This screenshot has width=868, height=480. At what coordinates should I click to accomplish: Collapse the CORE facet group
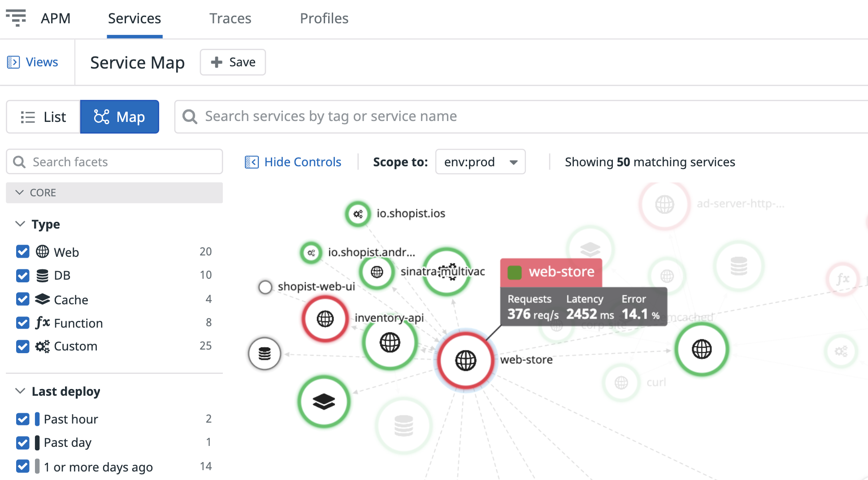point(20,193)
